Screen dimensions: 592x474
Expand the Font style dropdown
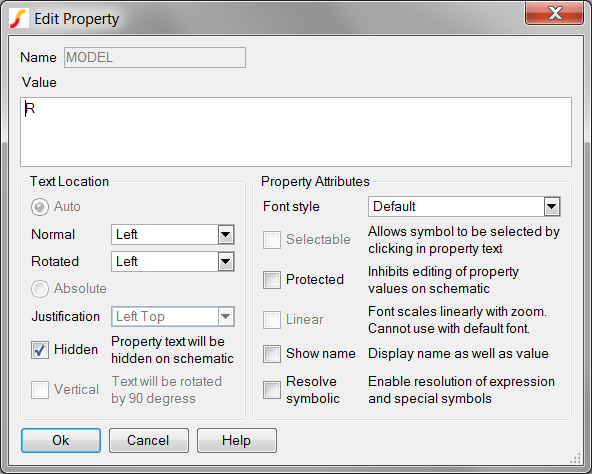pos(464,207)
